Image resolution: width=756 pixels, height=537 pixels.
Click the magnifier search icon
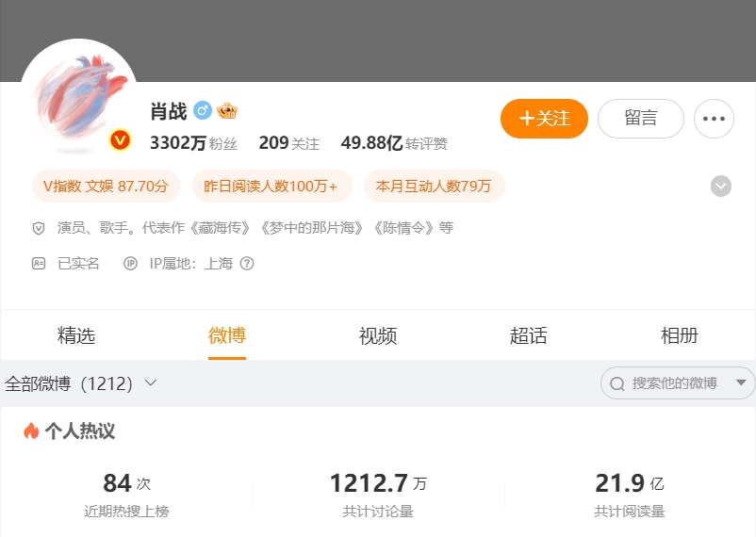617,383
